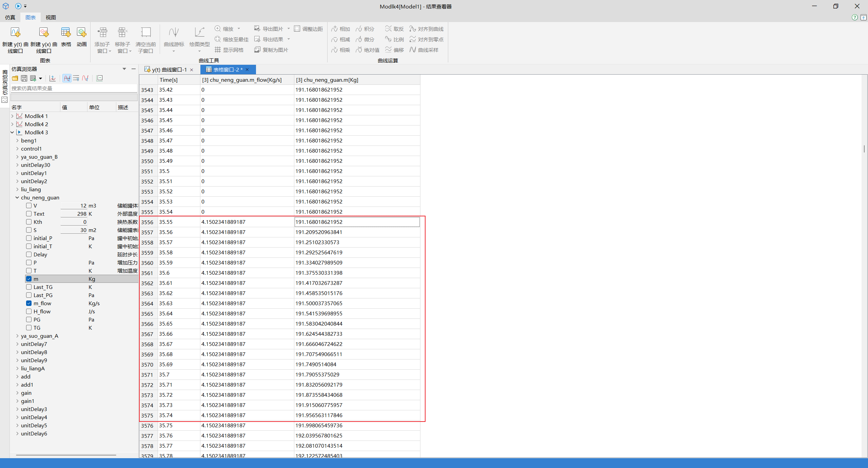Image resolution: width=868 pixels, height=468 pixels.
Task: Click the horizontal scrollbar under the variable tree
Action: pos(66,455)
